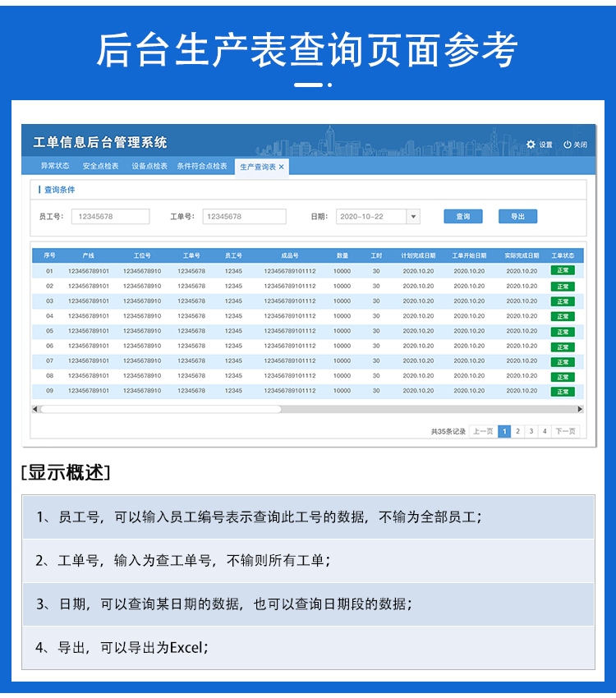The height and width of the screenshot is (698, 616).
Task: Click into the 工单号 input field
Action: [244, 217]
